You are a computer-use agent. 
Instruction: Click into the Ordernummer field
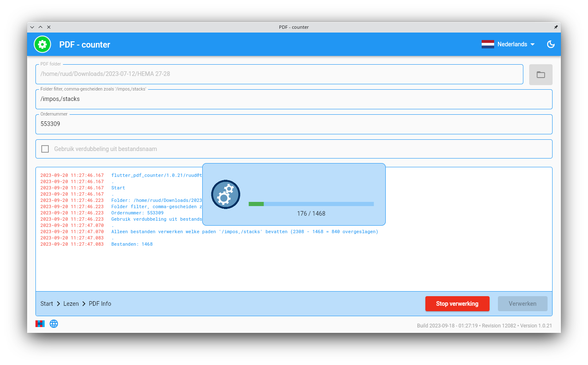pos(294,124)
